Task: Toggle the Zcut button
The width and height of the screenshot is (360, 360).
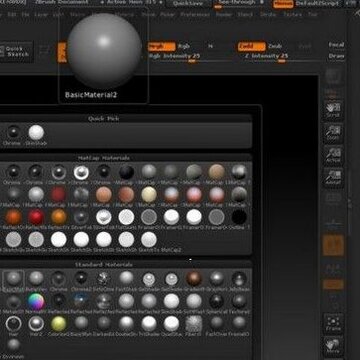Action: click(305, 46)
